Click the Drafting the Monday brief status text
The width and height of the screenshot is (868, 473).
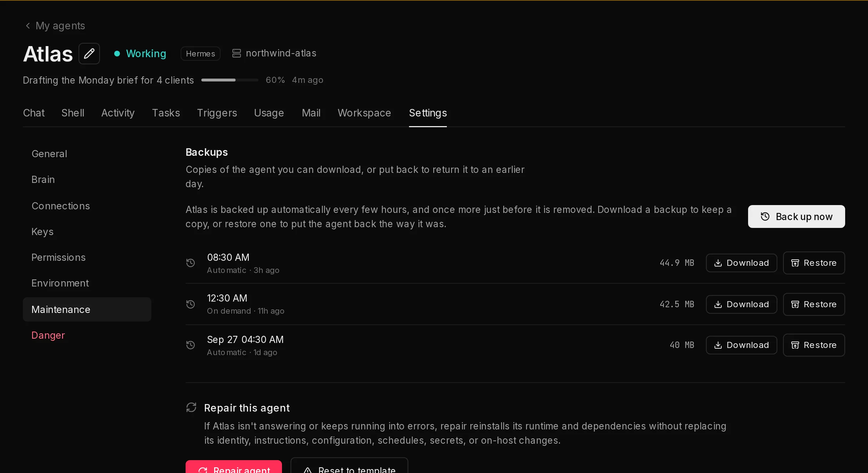[x=108, y=80]
